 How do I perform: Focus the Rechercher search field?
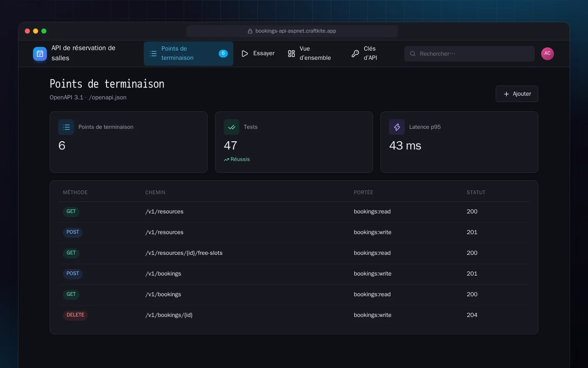click(x=469, y=54)
